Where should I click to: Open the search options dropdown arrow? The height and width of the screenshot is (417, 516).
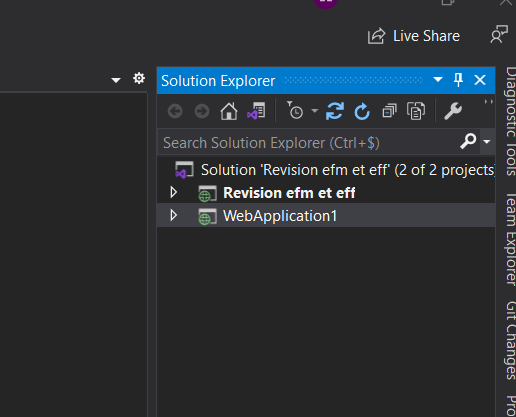pyautogui.click(x=487, y=142)
